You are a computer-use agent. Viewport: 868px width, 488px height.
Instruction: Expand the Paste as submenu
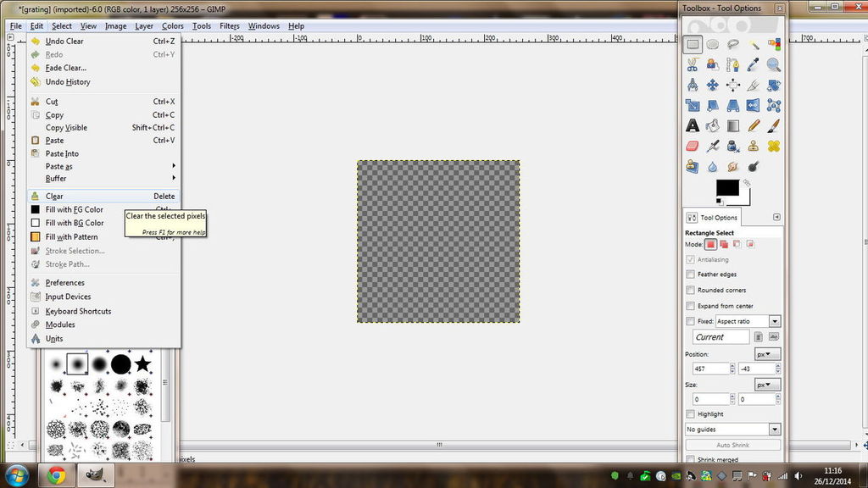pyautogui.click(x=103, y=166)
